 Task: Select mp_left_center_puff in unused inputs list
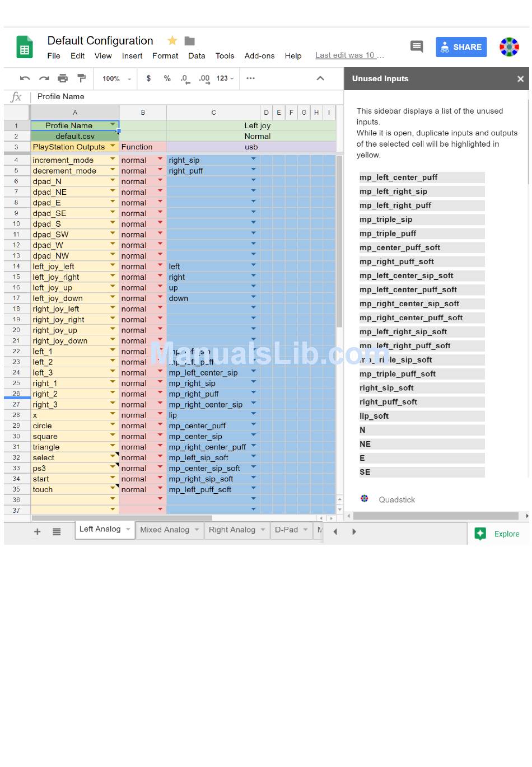tap(422, 177)
